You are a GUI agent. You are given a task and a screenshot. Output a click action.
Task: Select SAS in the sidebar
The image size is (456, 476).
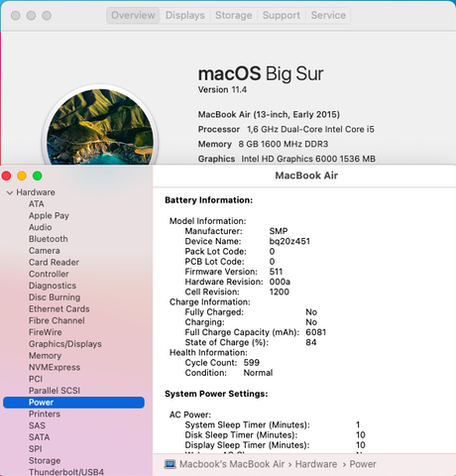[37, 425]
